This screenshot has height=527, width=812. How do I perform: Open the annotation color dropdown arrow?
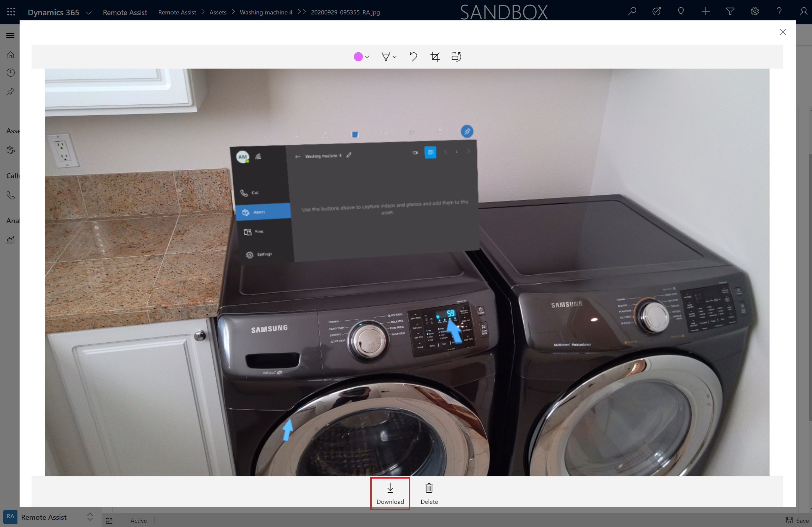(x=367, y=56)
